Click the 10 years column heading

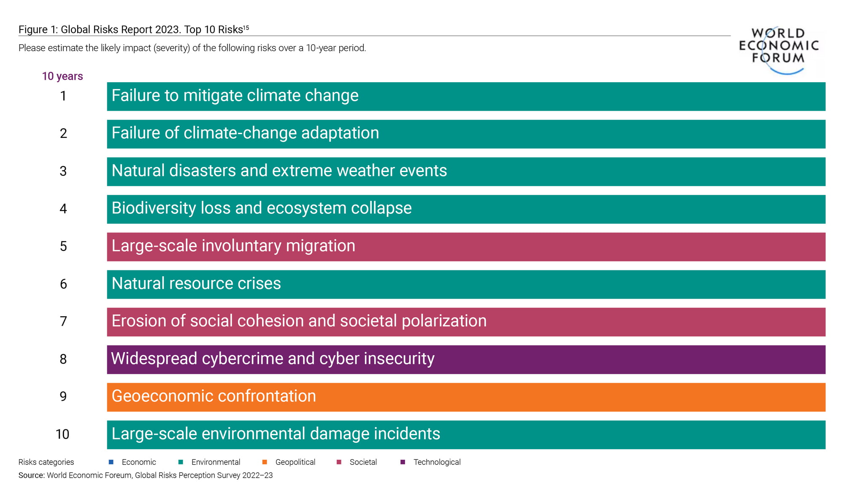pyautogui.click(x=62, y=76)
